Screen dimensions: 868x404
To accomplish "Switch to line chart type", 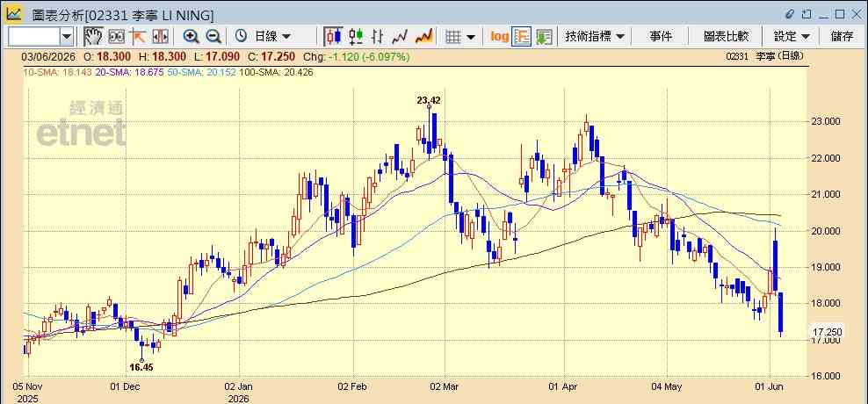I will point(400,37).
